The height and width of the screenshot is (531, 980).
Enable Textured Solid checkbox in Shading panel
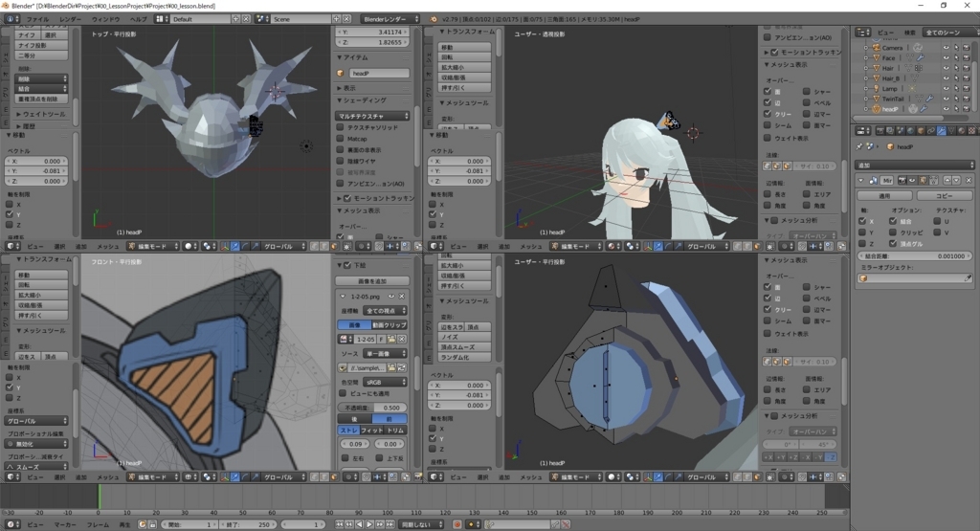point(341,127)
